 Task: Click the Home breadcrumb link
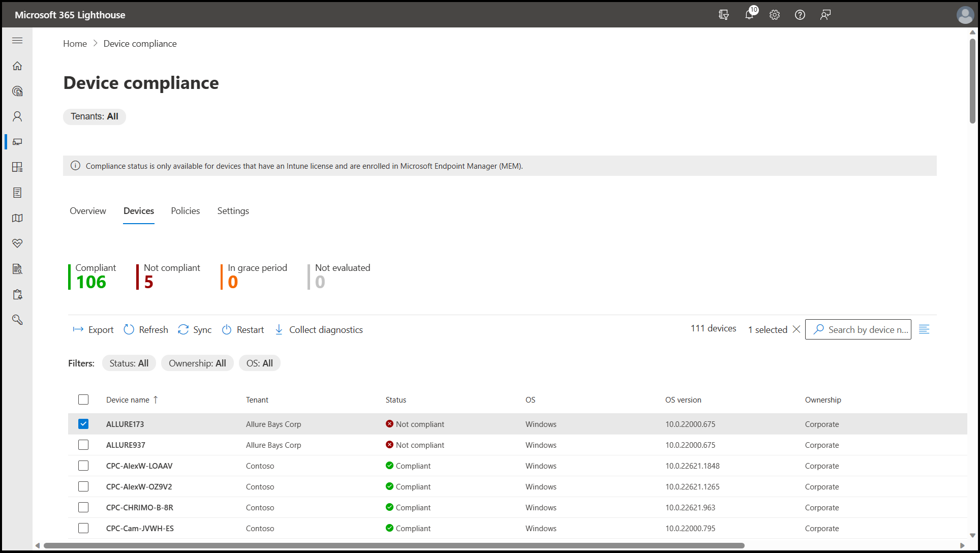75,44
